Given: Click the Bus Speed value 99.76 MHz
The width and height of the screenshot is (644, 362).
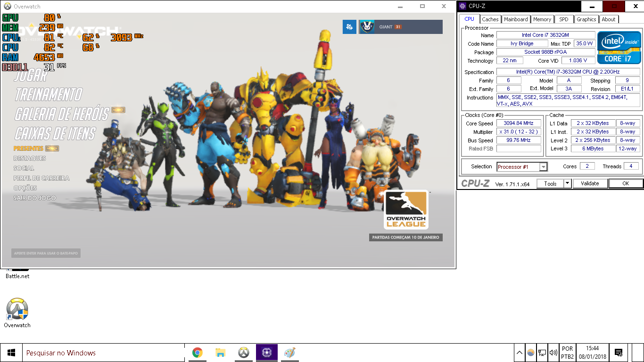Looking at the screenshot, I should click(x=519, y=140).
